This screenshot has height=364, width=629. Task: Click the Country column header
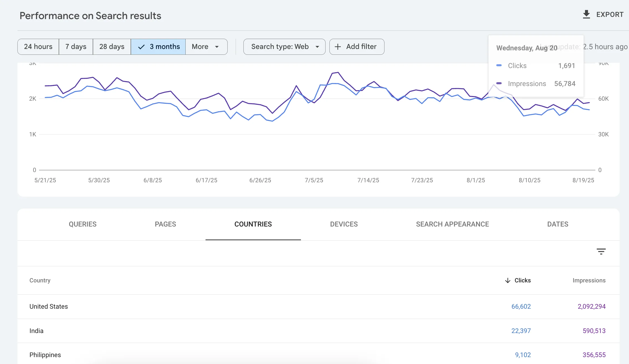(x=40, y=280)
